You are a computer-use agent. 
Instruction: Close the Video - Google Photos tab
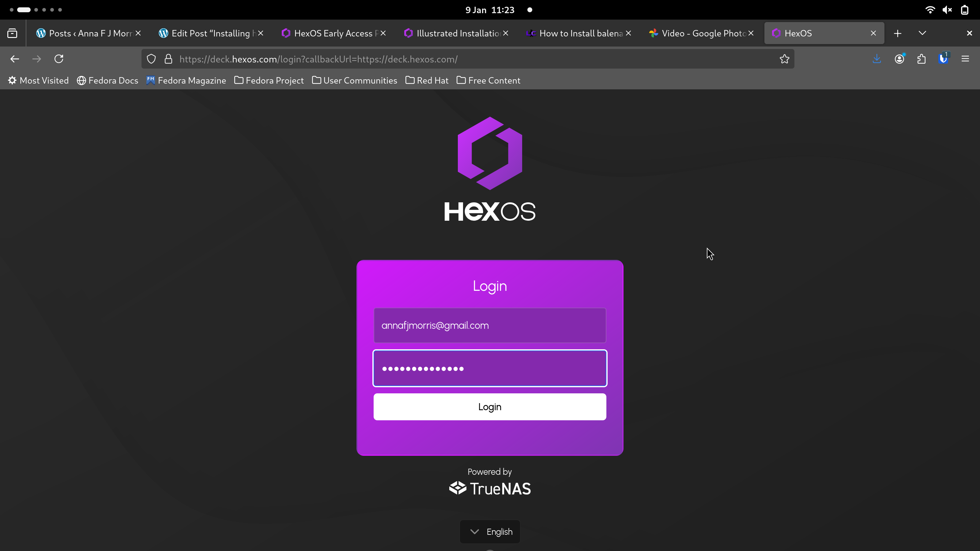click(x=751, y=33)
